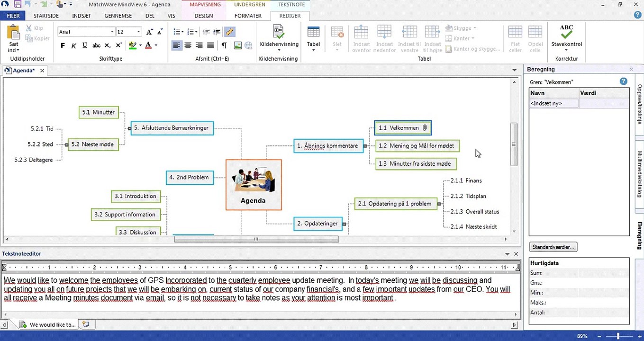Open the FILER menu
This screenshot has height=341, width=644.
[x=13, y=16]
